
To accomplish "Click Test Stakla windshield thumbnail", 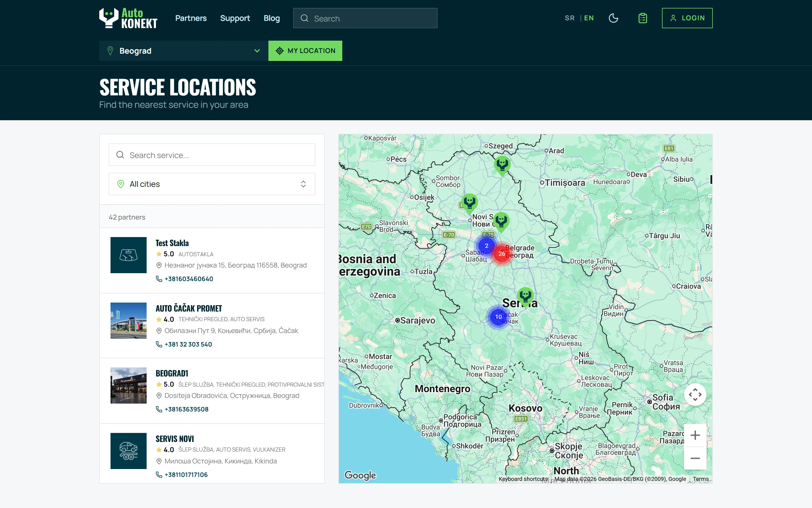I will click(129, 255).
